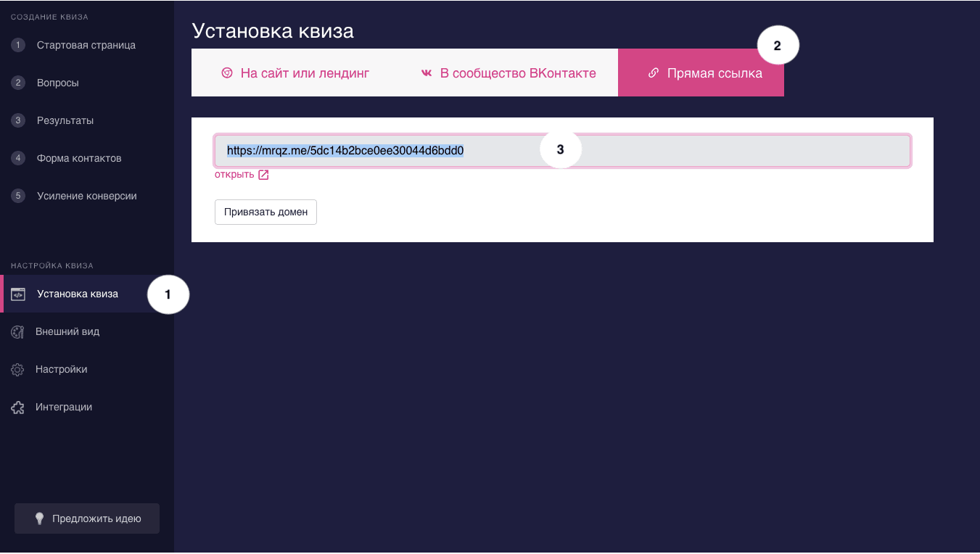
Task: Click the external link icon beside открыть
Action: (263, 174)
